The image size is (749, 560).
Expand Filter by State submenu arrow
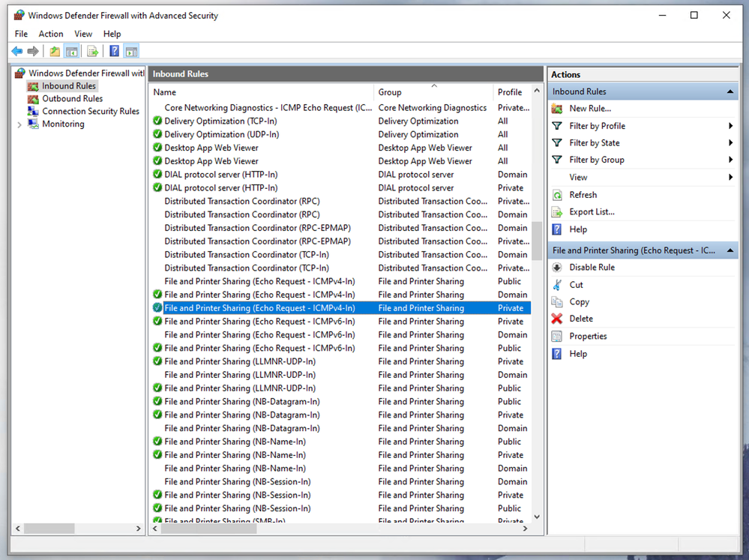point(730,142)
